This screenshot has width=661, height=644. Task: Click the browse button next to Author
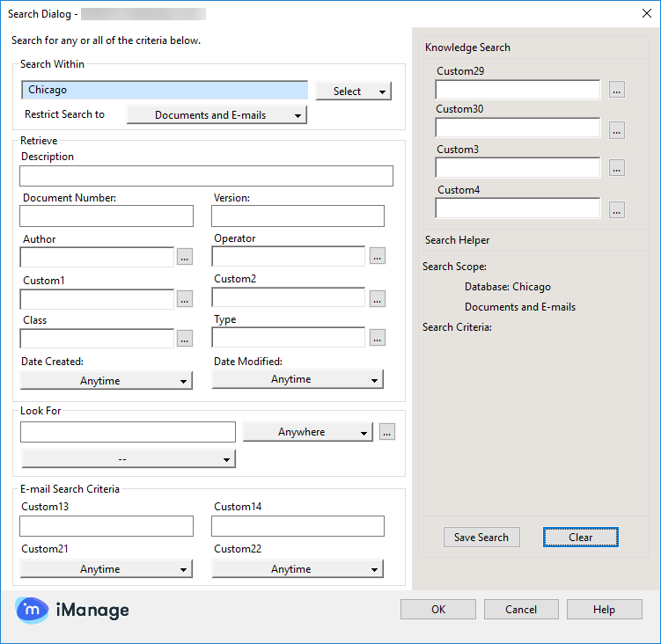[x=184, y=257]
